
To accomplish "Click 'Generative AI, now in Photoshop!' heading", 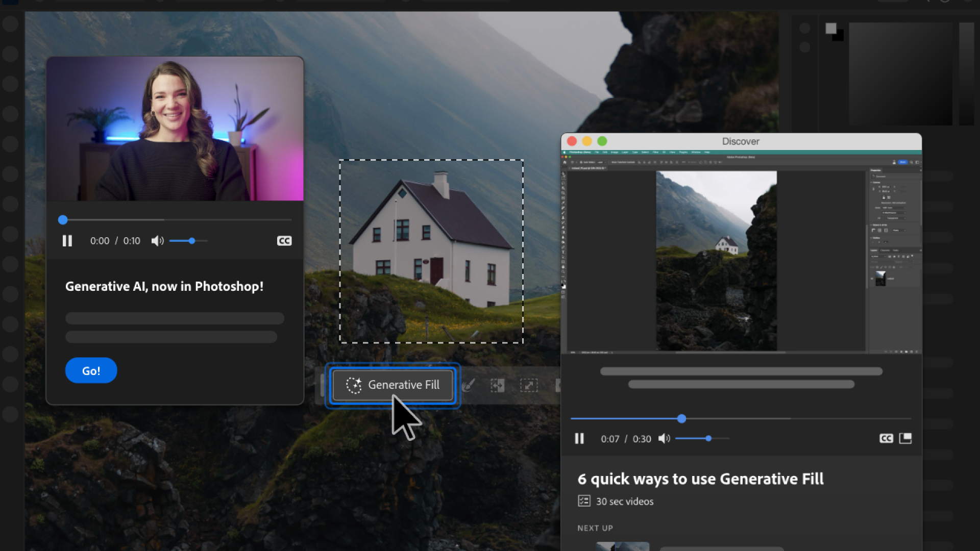I will pos(164,287).
